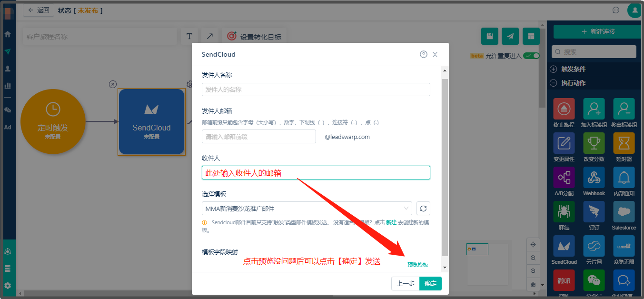The image size is (644, 299).
Task: Click 设置转化目标 button
Action: tap(255, 36)
